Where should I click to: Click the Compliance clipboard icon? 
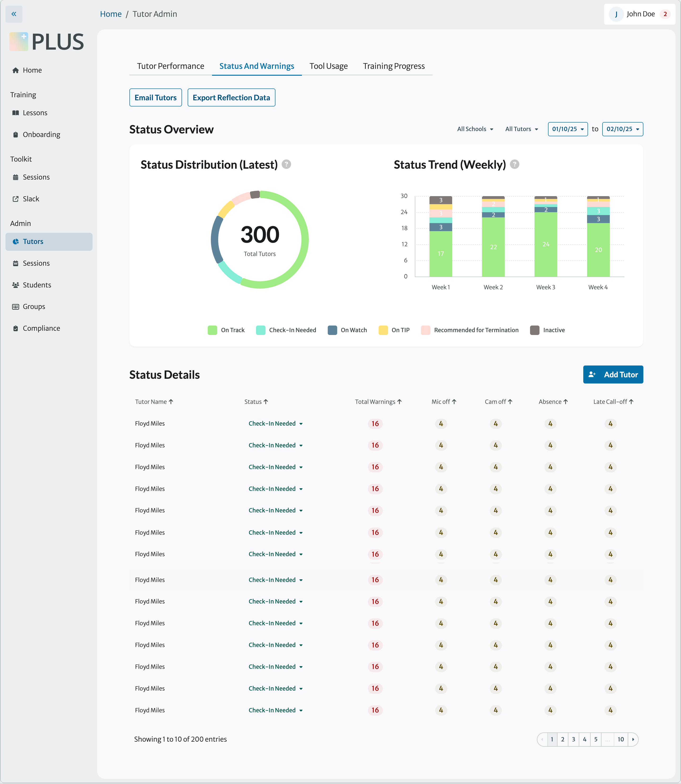point(16,329)
